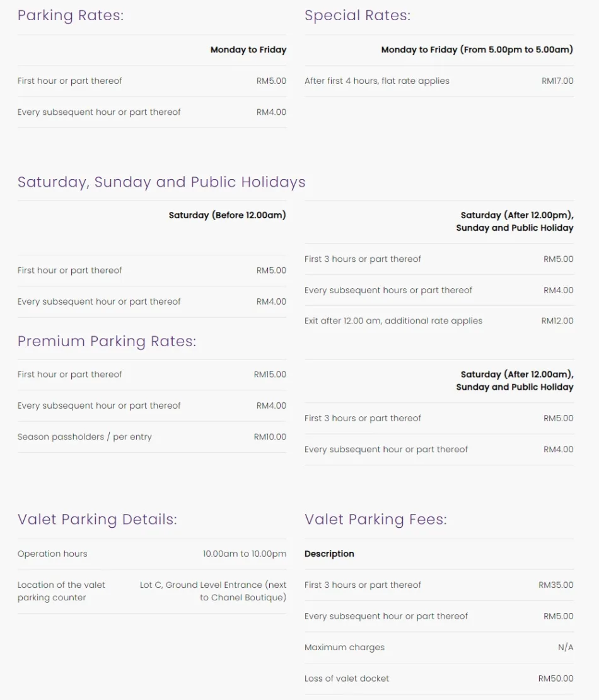Click the 'Description' column header
599x700 pixels.
tap(329, 554)
